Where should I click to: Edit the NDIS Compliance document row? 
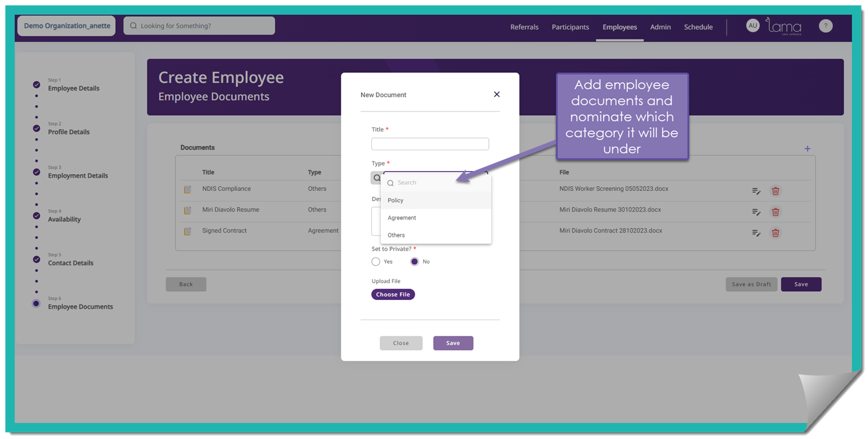[x=756, y=191]
